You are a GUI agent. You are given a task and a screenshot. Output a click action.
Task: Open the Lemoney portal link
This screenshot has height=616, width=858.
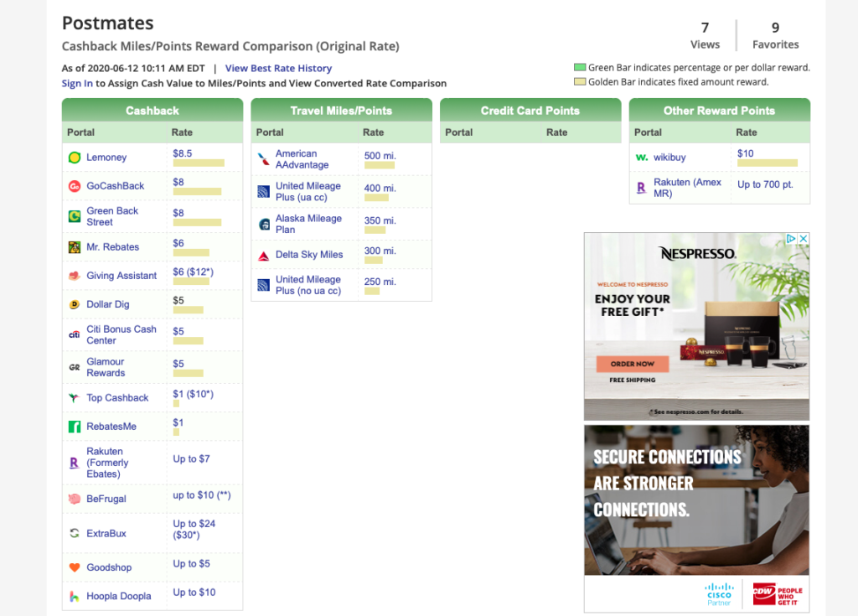tap(106, 158)
